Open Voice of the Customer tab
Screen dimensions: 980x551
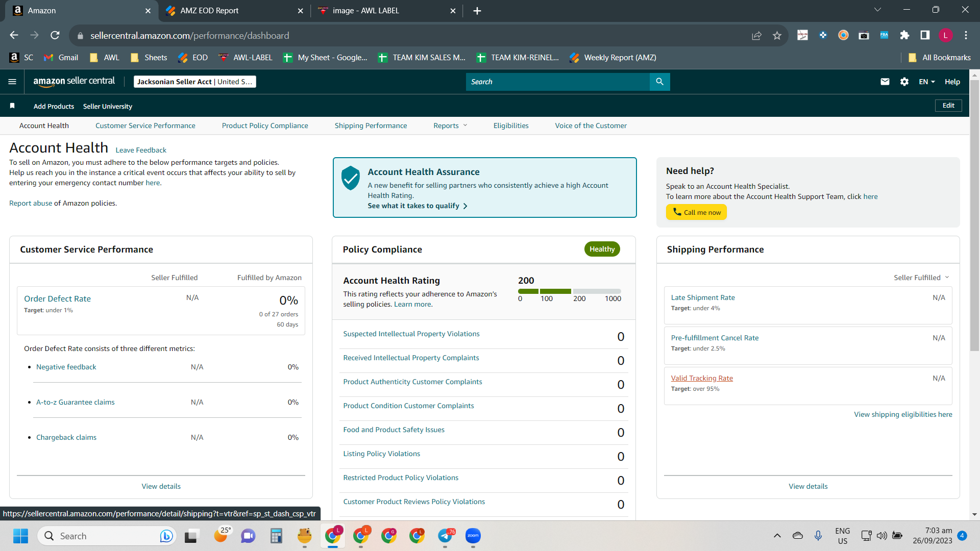[x=591, y=126]
